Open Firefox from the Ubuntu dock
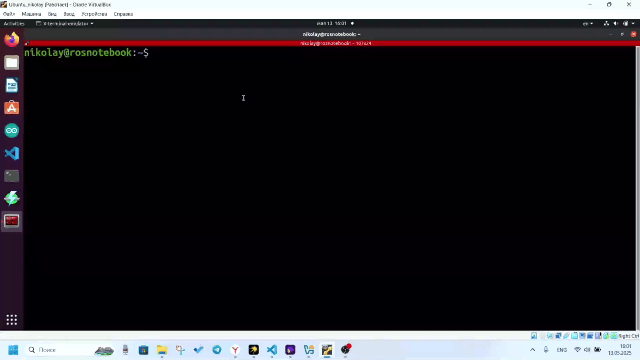The image size is (640, 360). pos(11,40)
